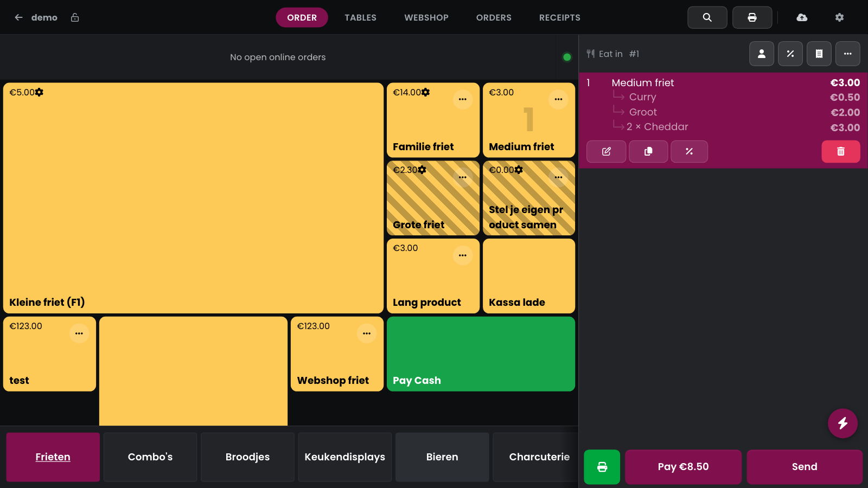Open options menu on Grote friet tile
This screenshot has height=488, width=868.
(463, 177)
